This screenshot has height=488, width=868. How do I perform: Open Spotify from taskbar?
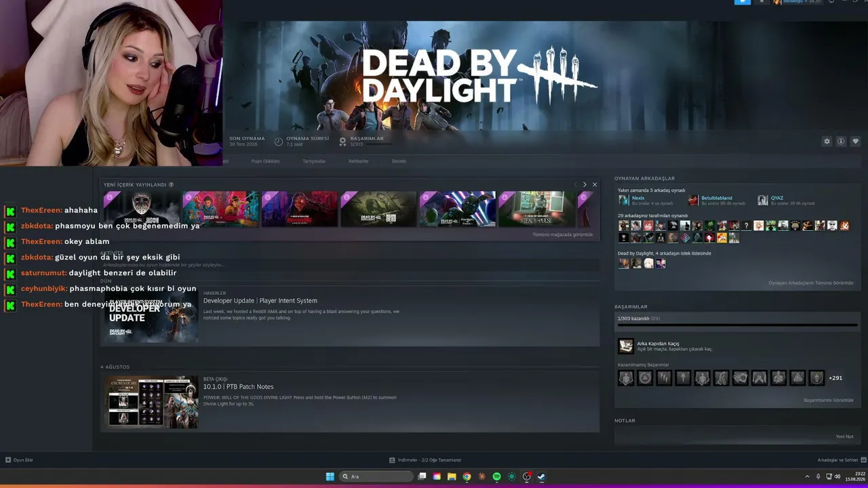tap(496, 476)
